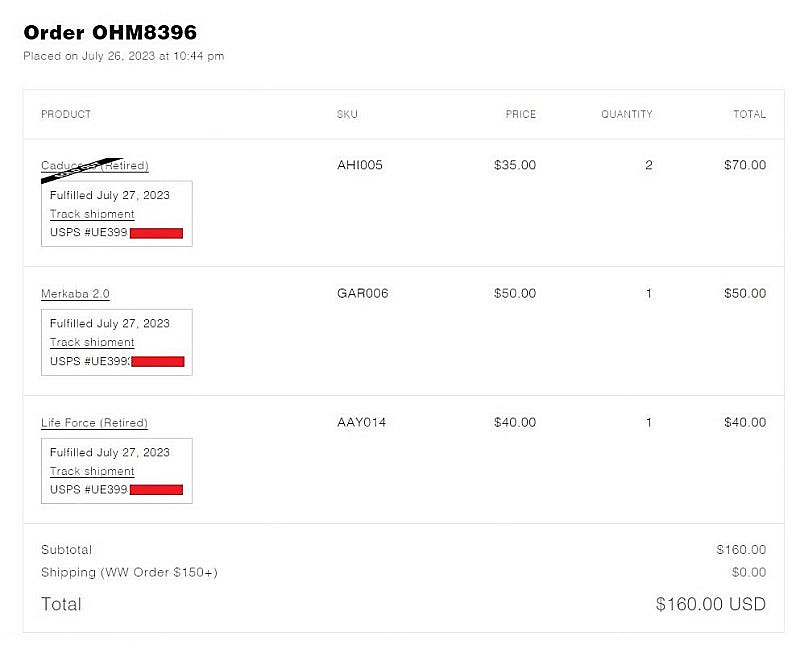The image size is (800, 645).
Task: Click the SKU AAY014 text
Action: click(361, 423)
